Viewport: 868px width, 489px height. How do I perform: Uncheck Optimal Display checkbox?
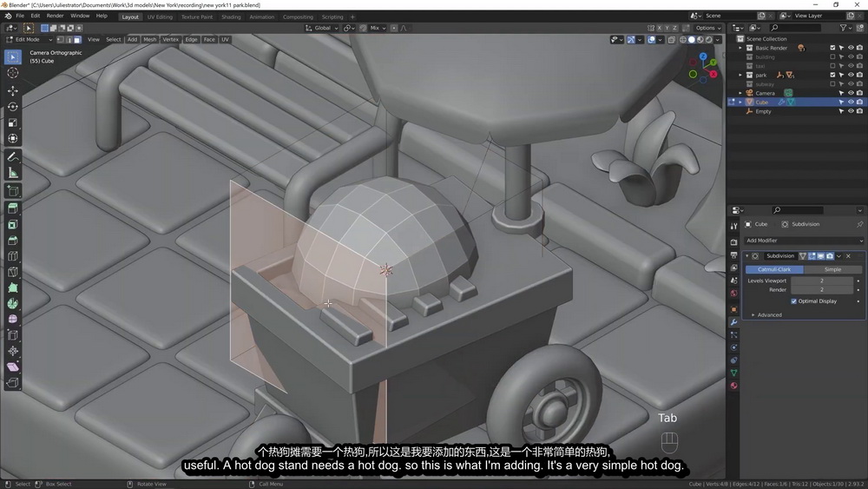(794, 301)
